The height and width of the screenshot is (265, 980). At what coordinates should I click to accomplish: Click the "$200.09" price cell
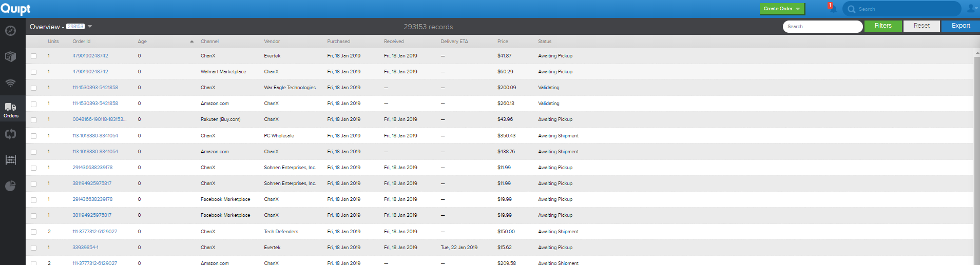point(507,88)
